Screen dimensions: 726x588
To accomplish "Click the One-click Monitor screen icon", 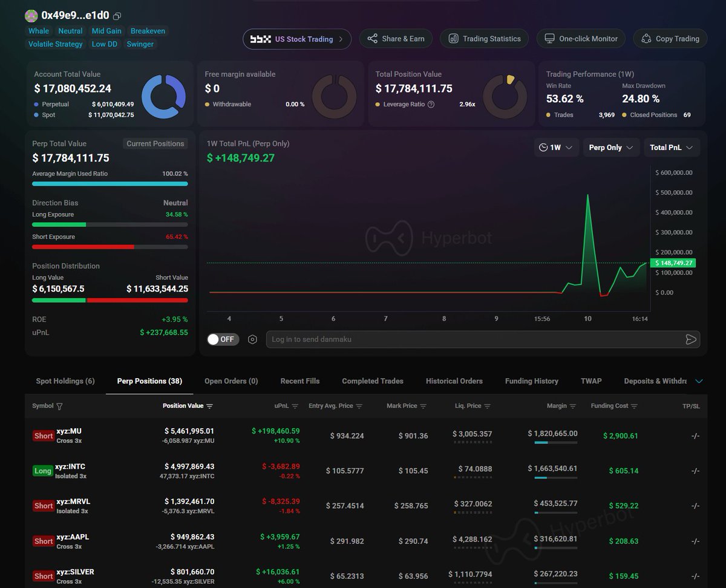I will coord(549,39).
